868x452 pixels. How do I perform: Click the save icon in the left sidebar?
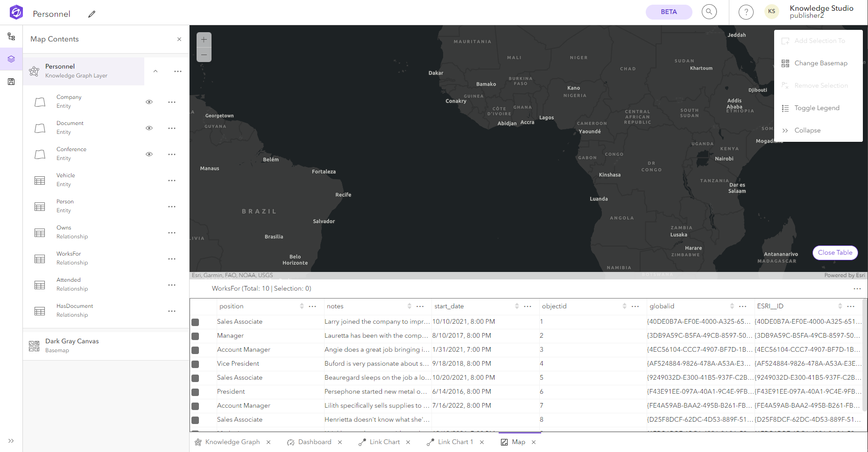tap(11, 82)
